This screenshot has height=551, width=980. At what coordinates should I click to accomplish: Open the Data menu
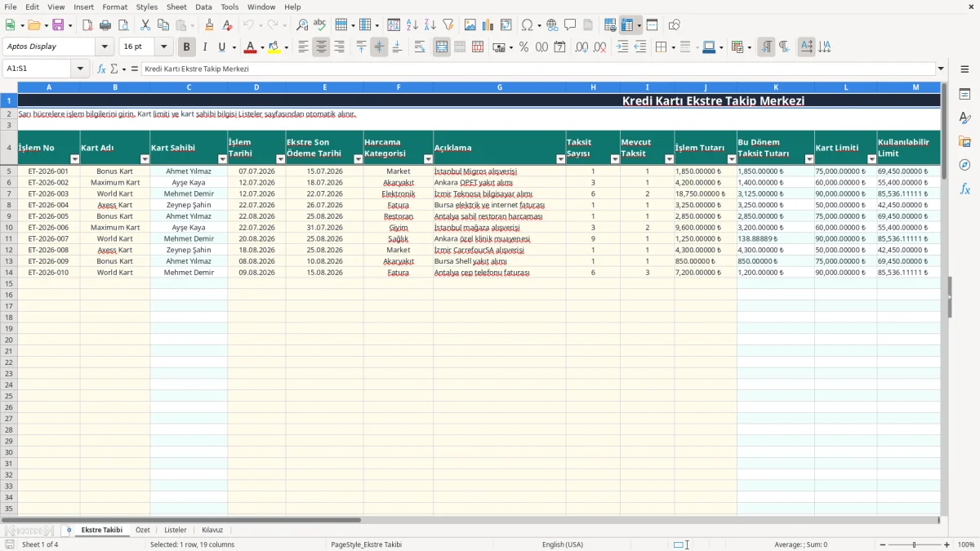tap(203, 7)
